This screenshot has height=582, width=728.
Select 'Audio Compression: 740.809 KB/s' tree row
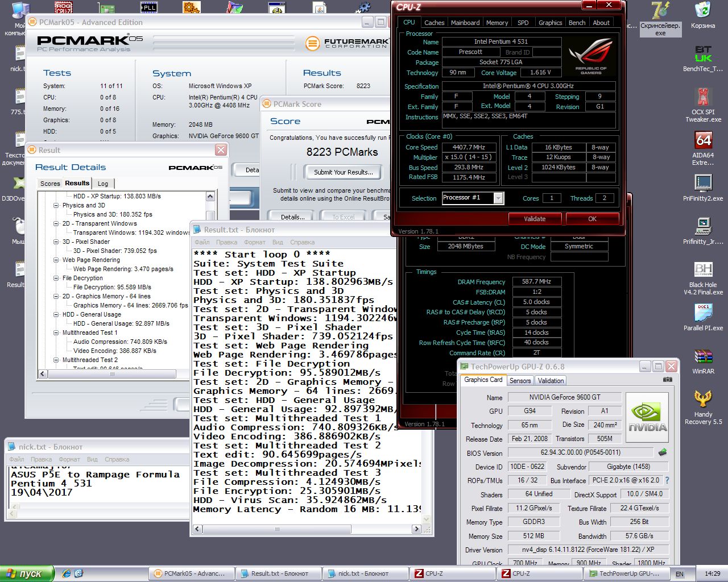coord(120,342)
